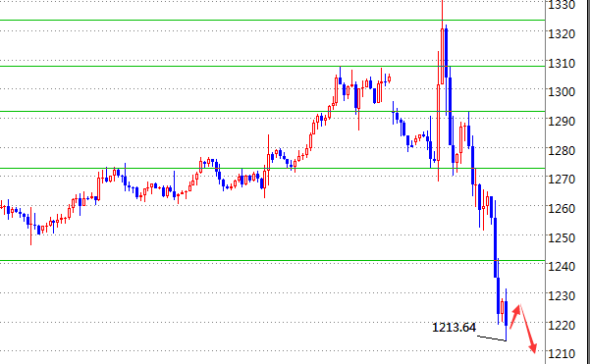Click the 1250 price axis label
590x364 pixels.
pos(562,237)
